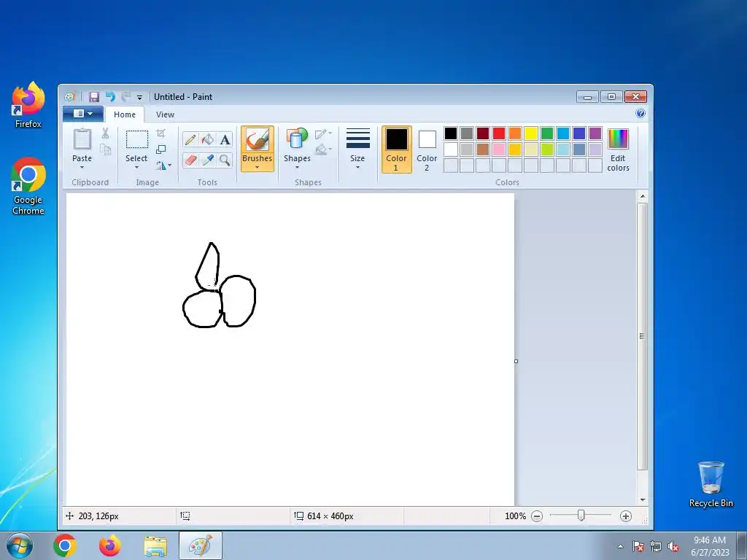Show hidden tray icons arrow
The height and width of the screenshot is (560, 747).
[x=620, y=546]
